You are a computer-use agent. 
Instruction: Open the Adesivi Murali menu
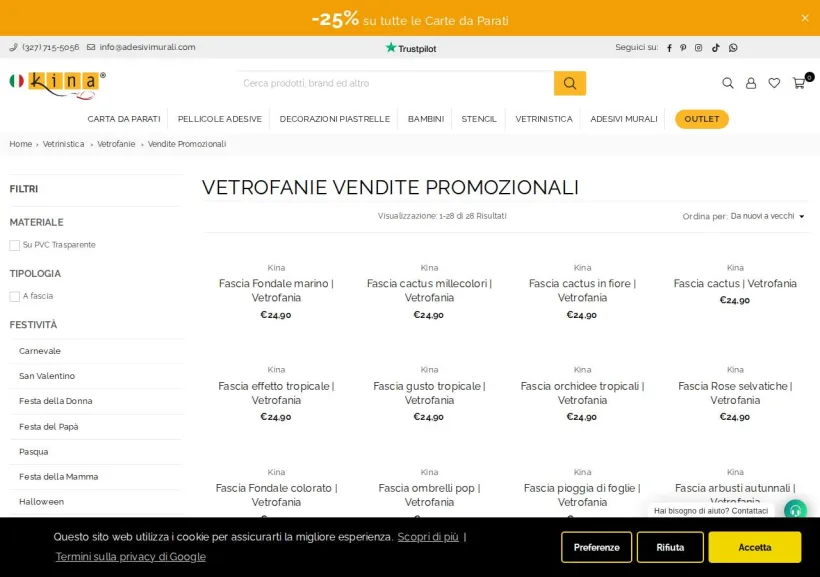coord(624,119)
